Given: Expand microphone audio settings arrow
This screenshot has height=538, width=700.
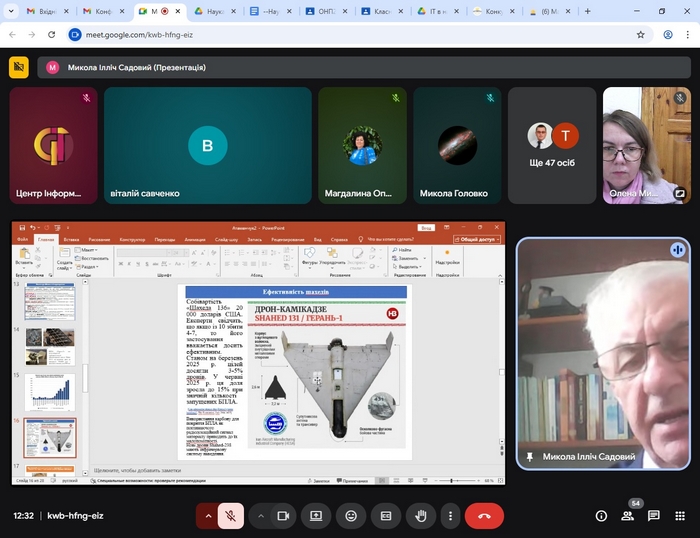Looking at the screenshot, I should pyautogui.click(x=208, y=516).
